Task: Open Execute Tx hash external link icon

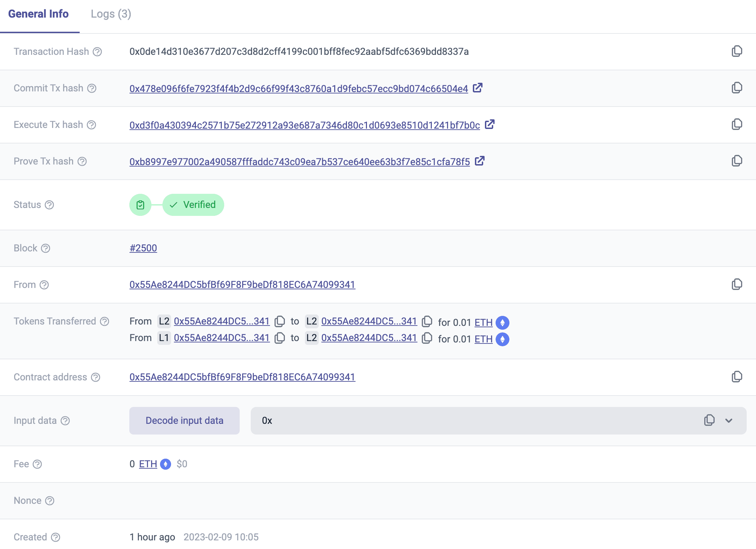Action: (x=489, y=124)
